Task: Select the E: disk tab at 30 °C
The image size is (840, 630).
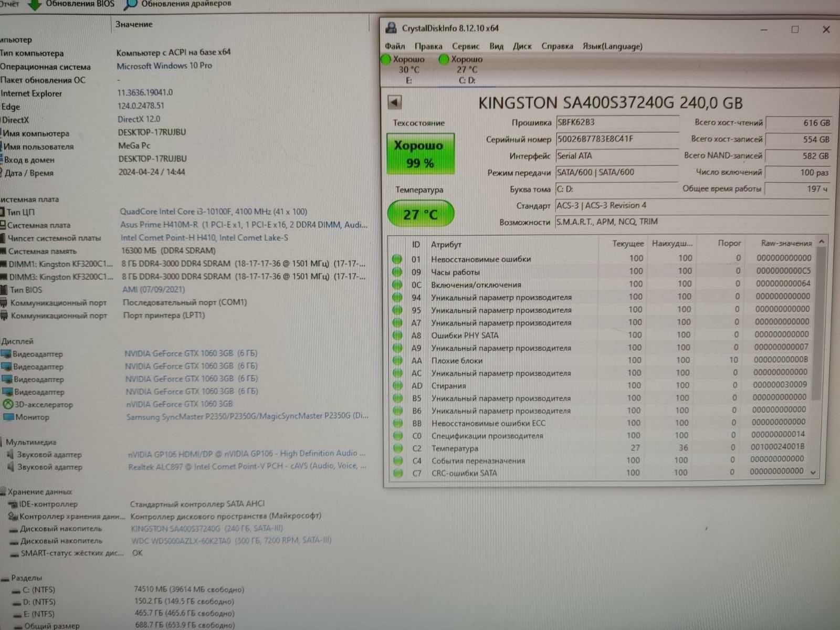Action: pyautogui.click(x=408, y=69)
